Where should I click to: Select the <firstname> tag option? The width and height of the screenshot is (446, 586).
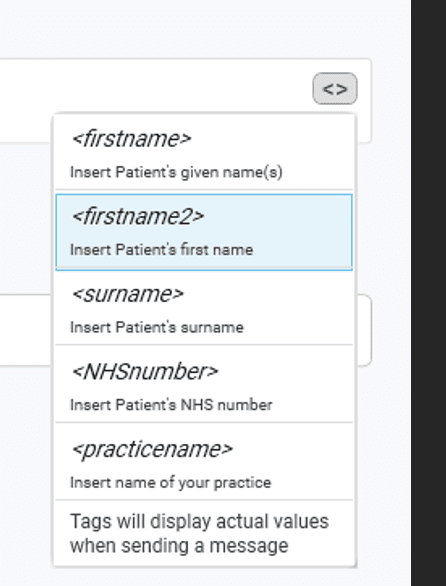(x=204, y=153)
